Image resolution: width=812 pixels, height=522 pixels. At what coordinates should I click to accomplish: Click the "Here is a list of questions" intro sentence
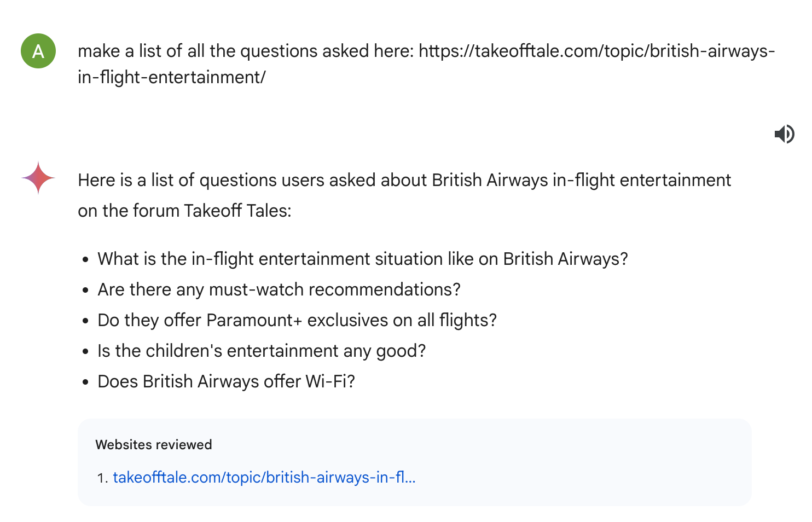(x=404, y=195)
